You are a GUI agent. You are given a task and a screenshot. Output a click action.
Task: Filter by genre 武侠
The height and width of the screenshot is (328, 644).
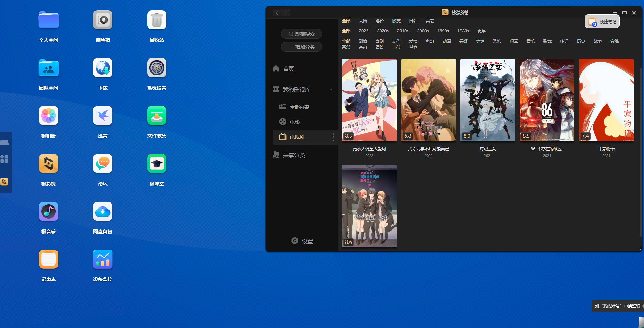point(396,48)
